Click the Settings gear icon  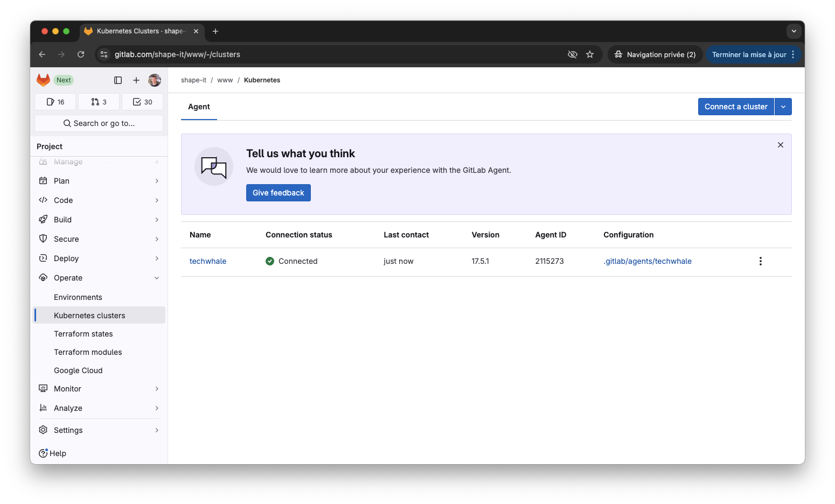point(43,430)
